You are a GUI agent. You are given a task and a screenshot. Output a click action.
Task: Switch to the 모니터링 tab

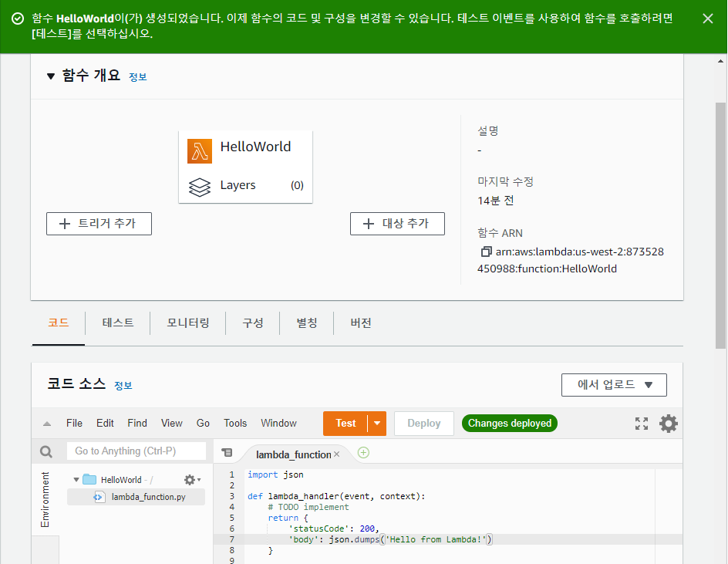click(x=188, y=323)
